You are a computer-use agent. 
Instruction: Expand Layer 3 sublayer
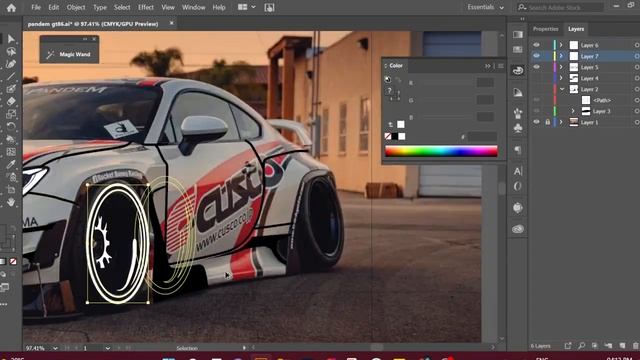click(x=573, y=111)
